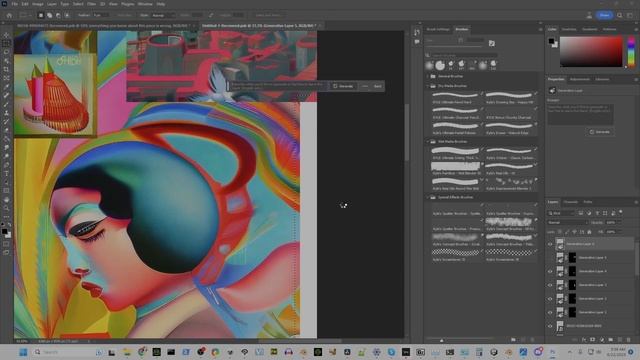The width and height of the screenshot is (640, 360).
Task: Select the Crop tool
Action: click(6, 69)
